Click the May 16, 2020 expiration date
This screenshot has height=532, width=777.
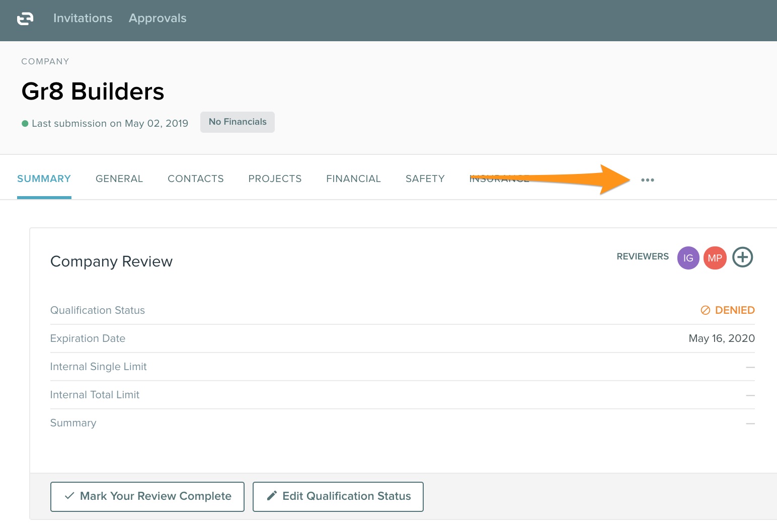click(x=721, y=338)
